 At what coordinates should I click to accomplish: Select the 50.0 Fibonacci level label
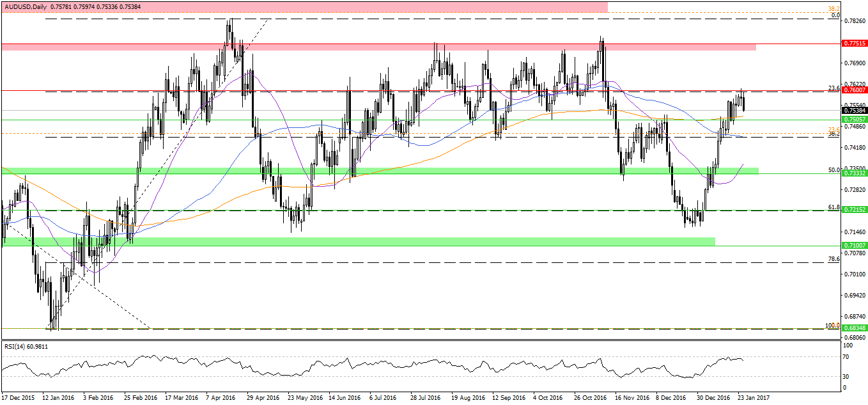coord(833,170)
